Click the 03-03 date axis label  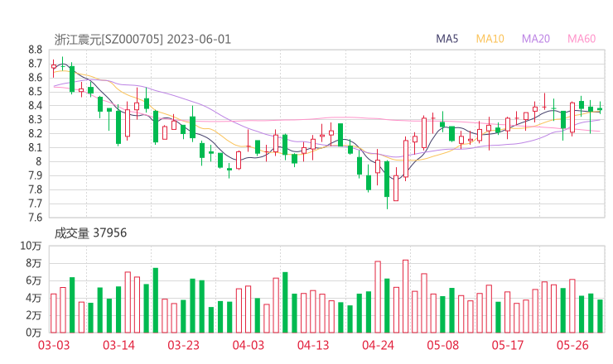pos(54,345)
